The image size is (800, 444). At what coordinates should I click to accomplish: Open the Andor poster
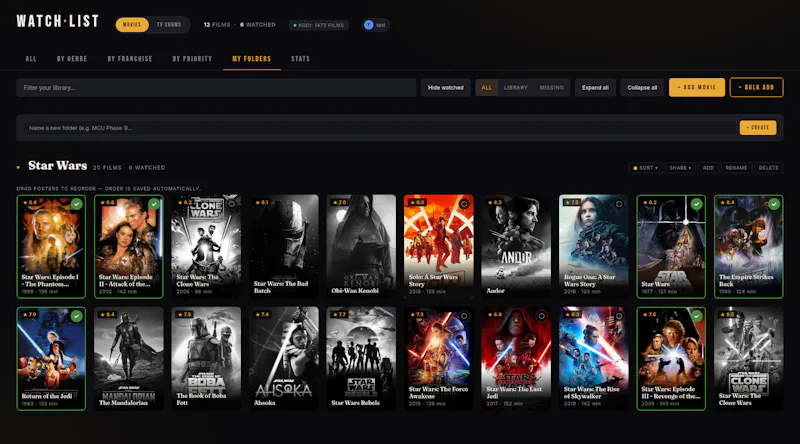[x=516, y=246]
